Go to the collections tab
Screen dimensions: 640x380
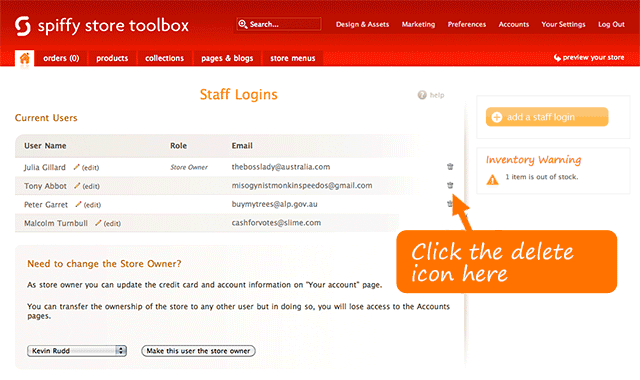[164, 58]
